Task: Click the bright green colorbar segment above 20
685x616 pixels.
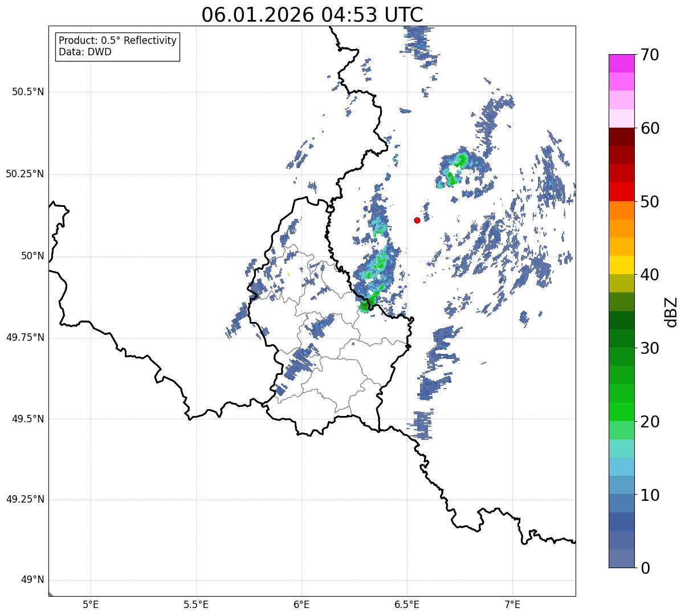Action: coord(622,412)
